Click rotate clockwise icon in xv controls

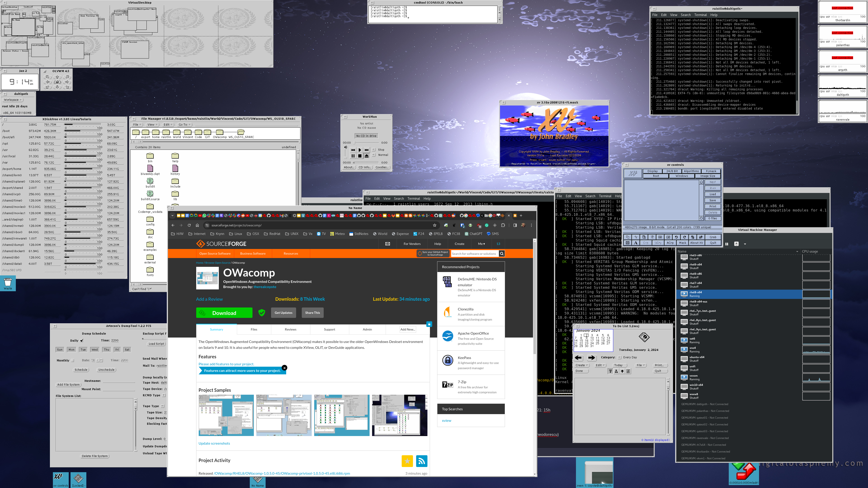(685, 237)
